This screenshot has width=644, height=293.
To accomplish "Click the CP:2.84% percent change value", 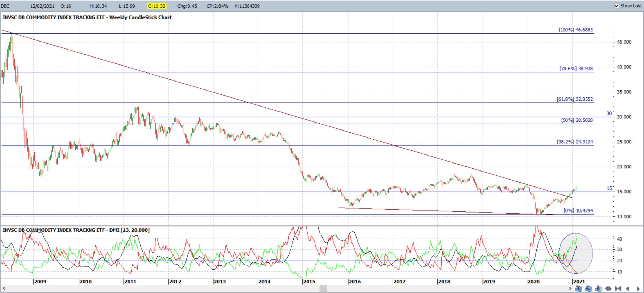I will point(217,6).
